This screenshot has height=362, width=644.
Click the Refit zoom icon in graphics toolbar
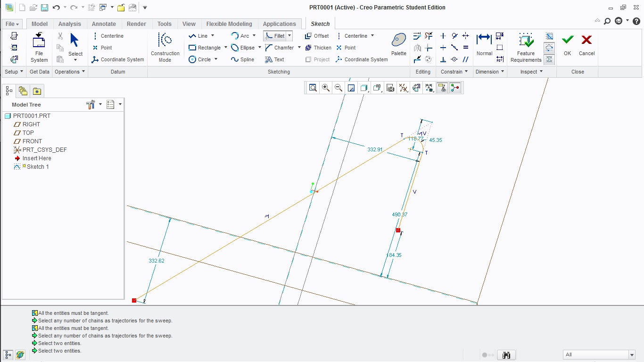coord(313,88)
